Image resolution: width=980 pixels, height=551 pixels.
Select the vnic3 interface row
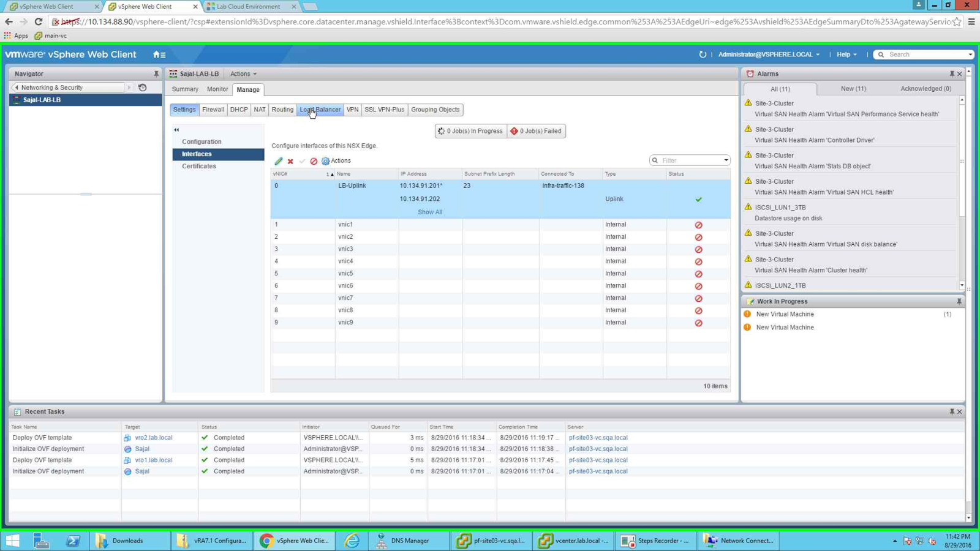click(x=500, y=249)
